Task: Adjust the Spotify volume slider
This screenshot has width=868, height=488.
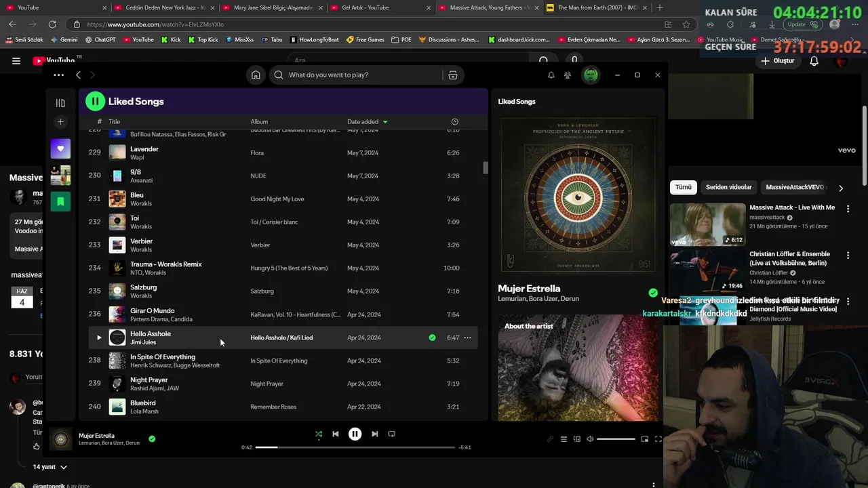Action: [616, 439]
